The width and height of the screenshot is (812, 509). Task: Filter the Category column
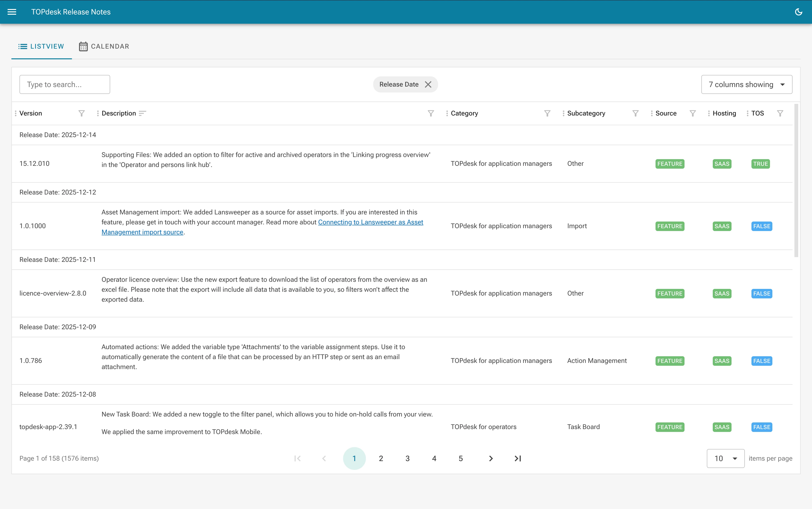[x=547, y=113]
